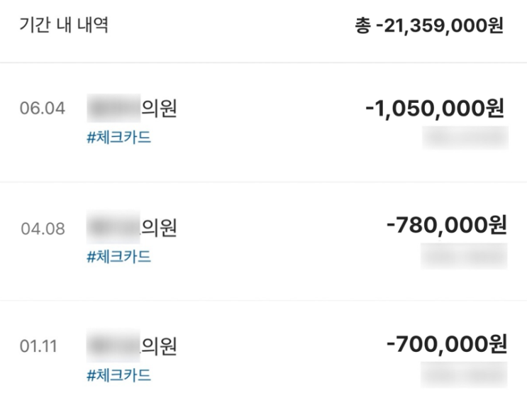The image size is (527, 420).
Task: Select the -780,000원 transaction amount
Action: pos(446,226)
